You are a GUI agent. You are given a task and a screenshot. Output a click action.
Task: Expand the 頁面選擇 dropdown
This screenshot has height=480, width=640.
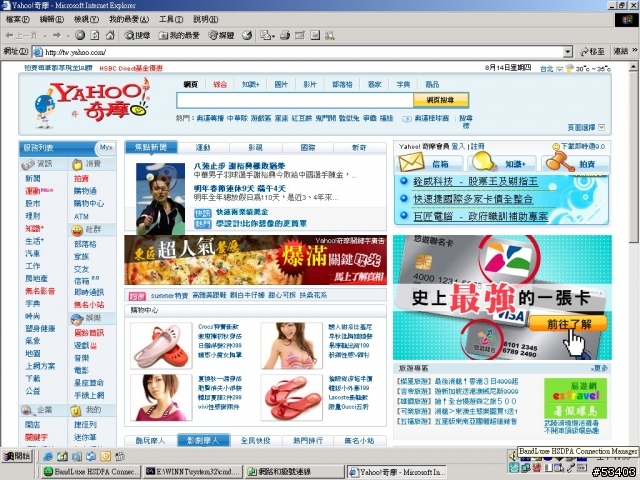(601, 127)
